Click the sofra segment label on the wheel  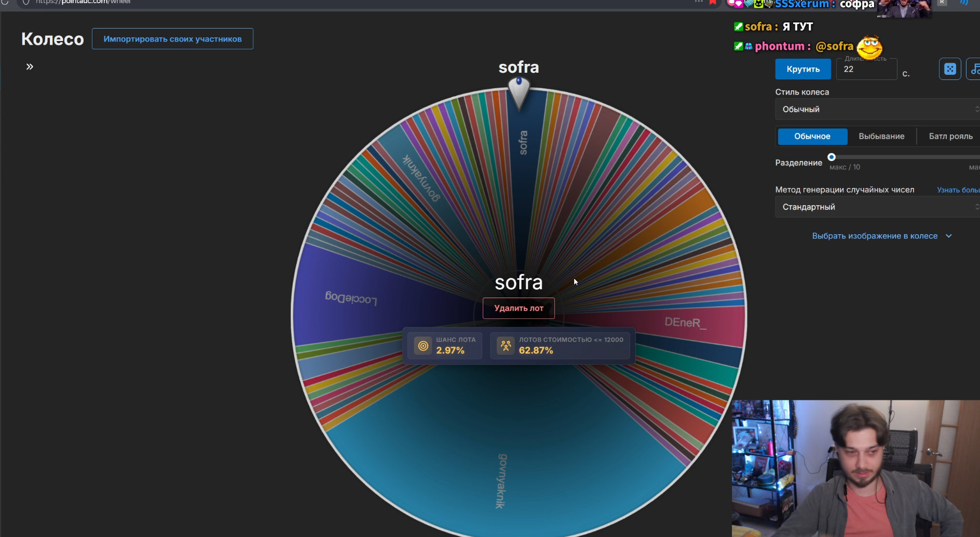pyautogui.click(x=523, y=142)
